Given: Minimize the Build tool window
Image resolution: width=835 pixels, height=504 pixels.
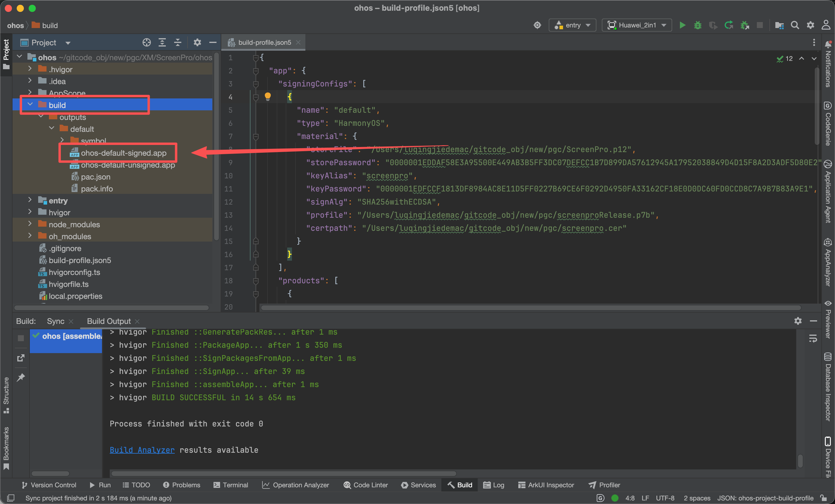Looking at the screenshot, I should [x=813, y=321].
